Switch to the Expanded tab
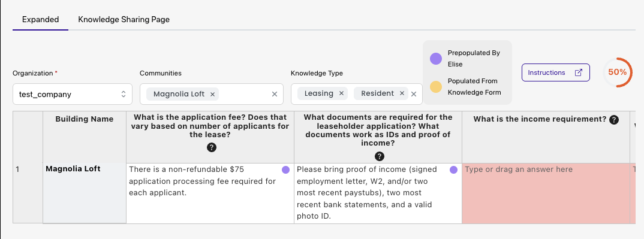Viewport: 644px width, 239px height. (40, 19)
